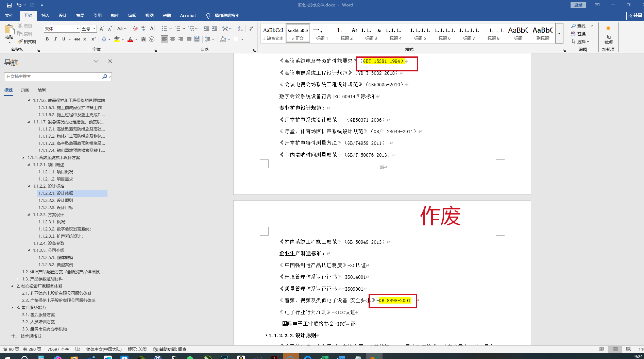
Task: Apply subscript formatting
Action: (85, 39)
